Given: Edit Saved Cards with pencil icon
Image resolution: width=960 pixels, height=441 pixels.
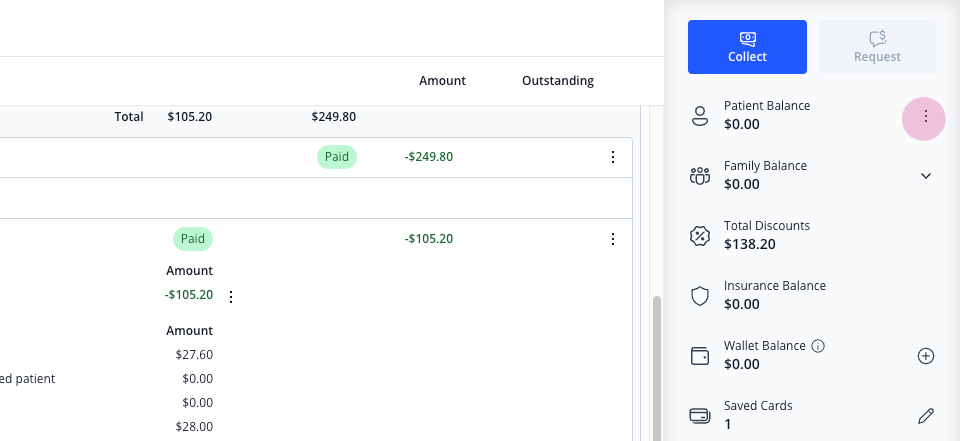Looking at the screenshot, I should (x=926, y=416).
